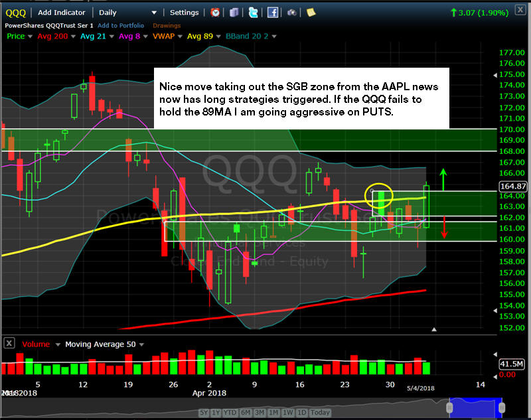531x420 pixels.
Task: Click the 5/4/2018 date label
Action: pos(421,388)
